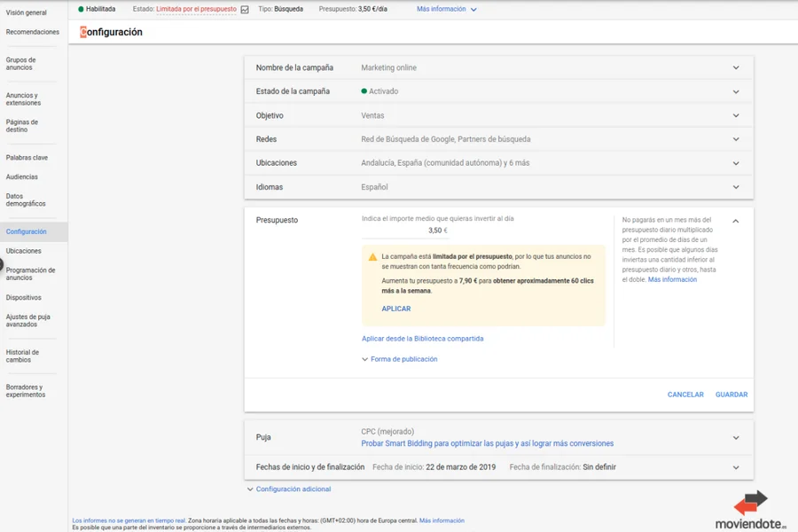Click the warning triangle in the budget alert
The height and width of the screenshot is (532, 798).
372,257
